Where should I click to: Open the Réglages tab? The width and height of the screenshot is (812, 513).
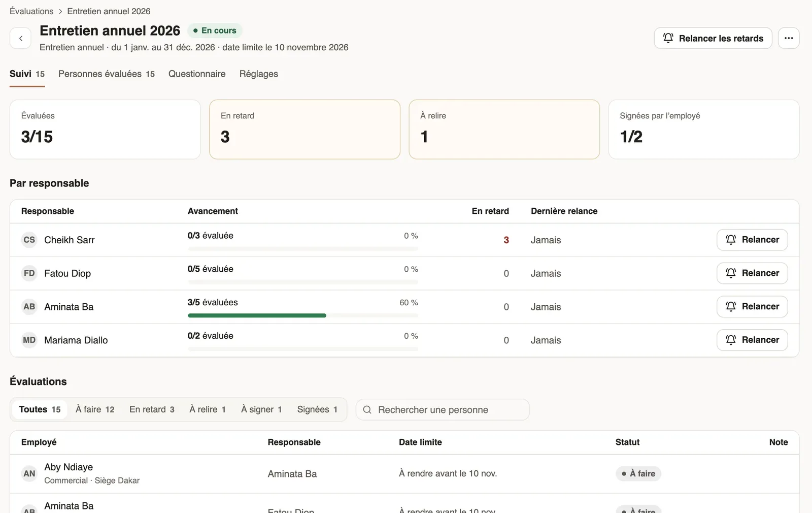click(259, 74)
